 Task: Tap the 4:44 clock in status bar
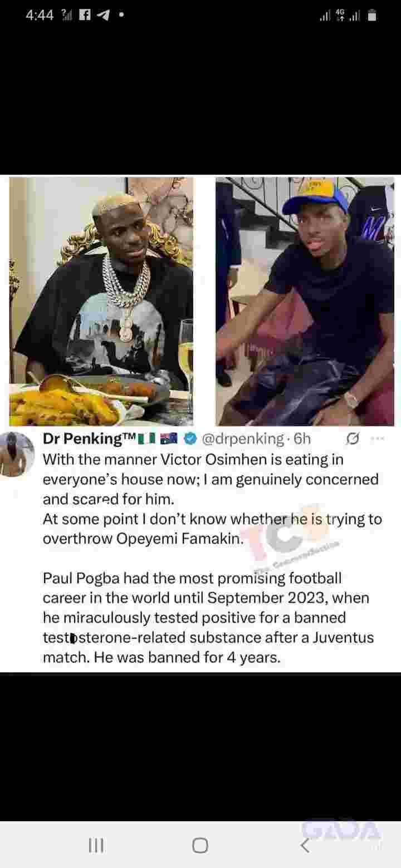40,16
